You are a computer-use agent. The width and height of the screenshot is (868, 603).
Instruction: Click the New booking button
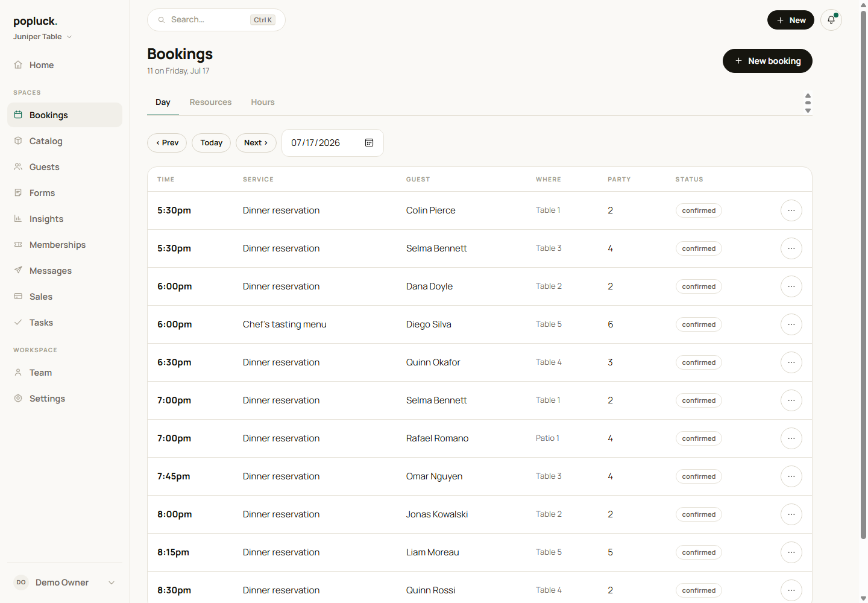point(767,61)
